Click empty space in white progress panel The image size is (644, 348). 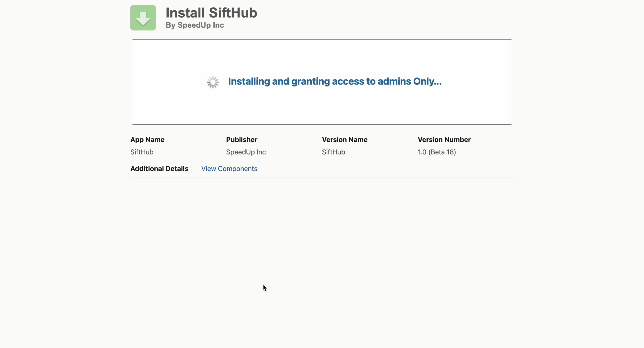coord(322,107)
